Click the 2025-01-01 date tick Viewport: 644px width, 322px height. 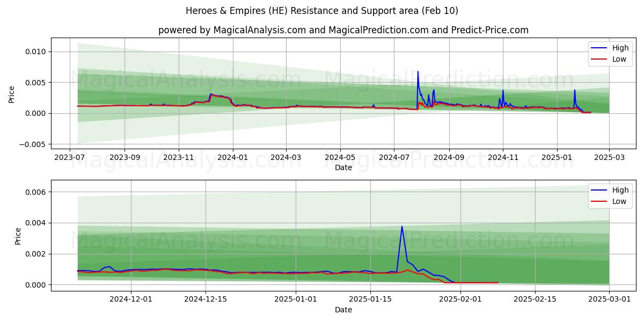coord(296,299)
